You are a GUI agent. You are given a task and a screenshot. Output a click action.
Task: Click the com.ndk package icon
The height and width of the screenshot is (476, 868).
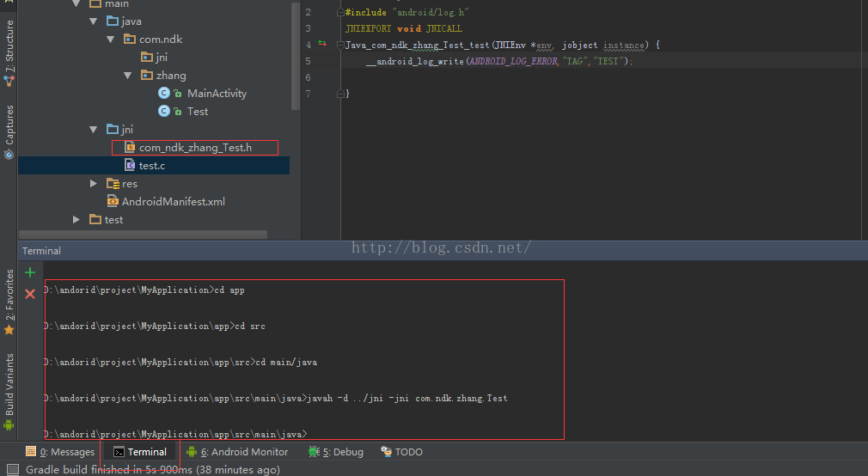[x=130, y=39]
